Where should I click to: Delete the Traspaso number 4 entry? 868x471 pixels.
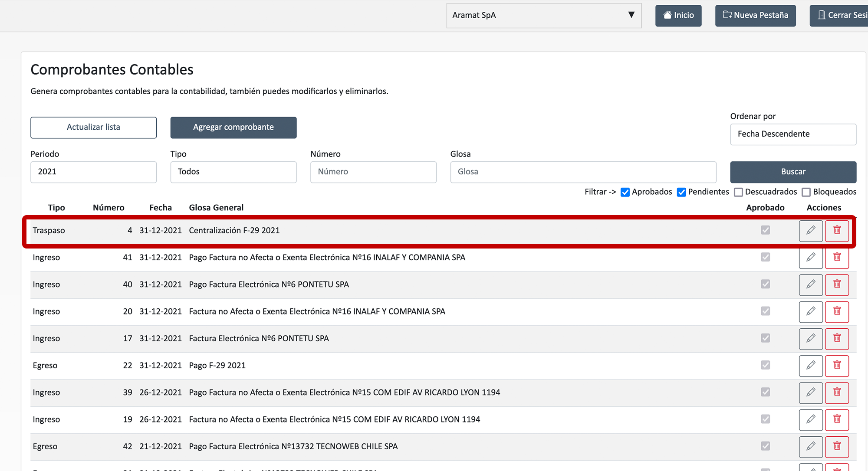[837, 231]
